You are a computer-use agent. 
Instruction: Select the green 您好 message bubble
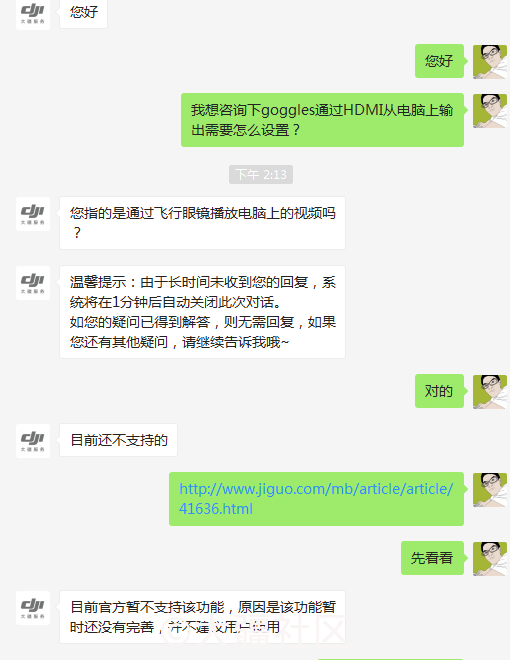click(439, 61)
